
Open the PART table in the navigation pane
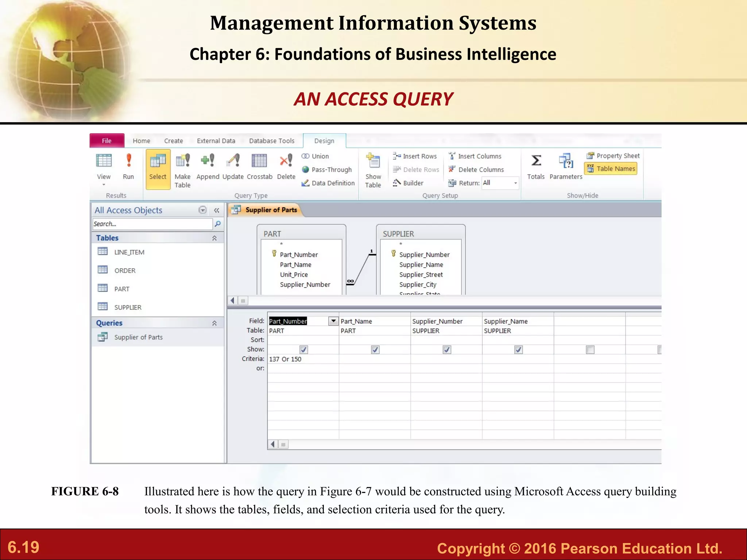pyautogui.click(x=122, y=289)
